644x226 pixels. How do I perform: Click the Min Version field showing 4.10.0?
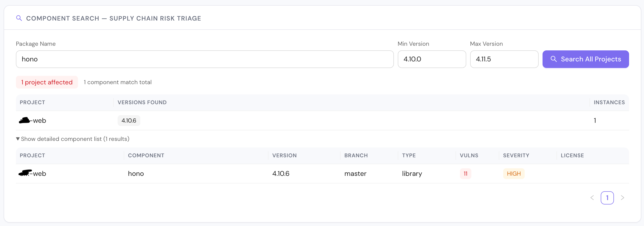[x=432, y=59]
